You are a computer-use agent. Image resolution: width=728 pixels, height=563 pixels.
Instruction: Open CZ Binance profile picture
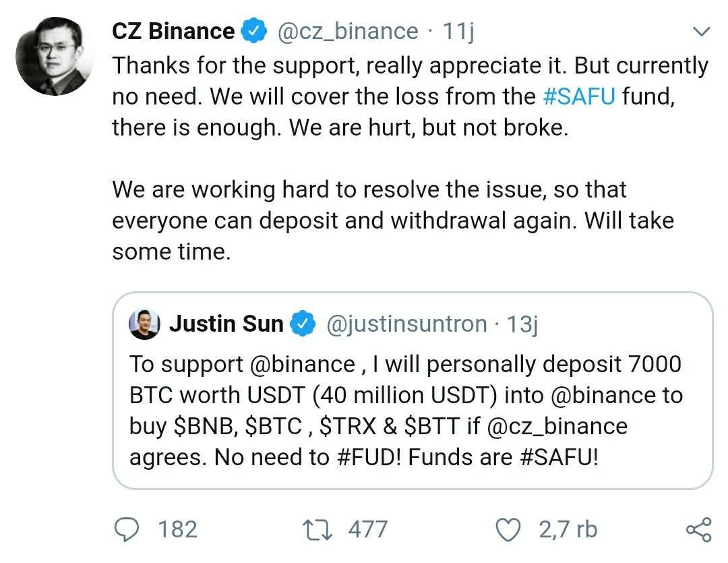[x=55, y=57]
